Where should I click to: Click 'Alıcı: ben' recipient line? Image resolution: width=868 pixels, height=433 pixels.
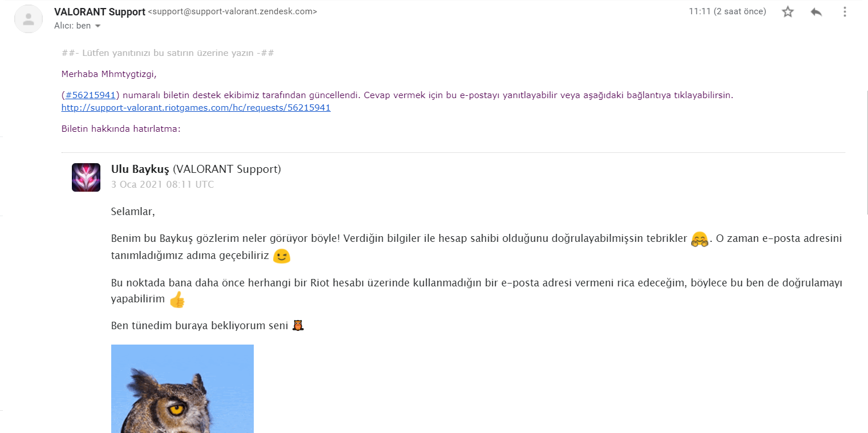(72, 26)
